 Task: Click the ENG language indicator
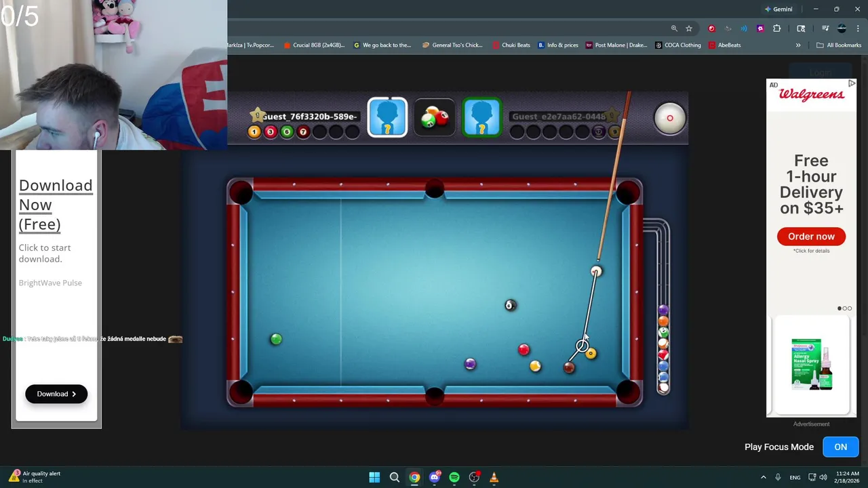pos(795,477)
